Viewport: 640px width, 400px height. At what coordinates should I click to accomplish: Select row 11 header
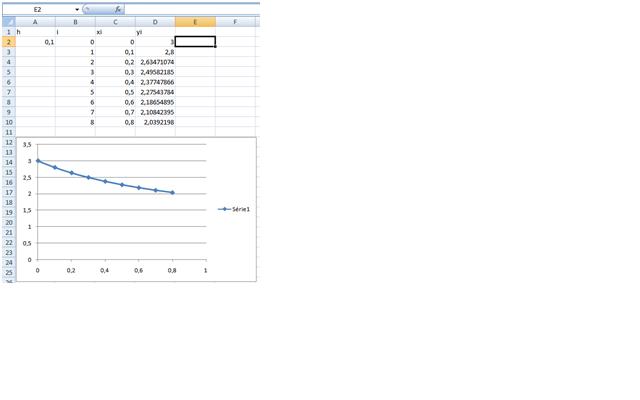click(x=8, y=132)
